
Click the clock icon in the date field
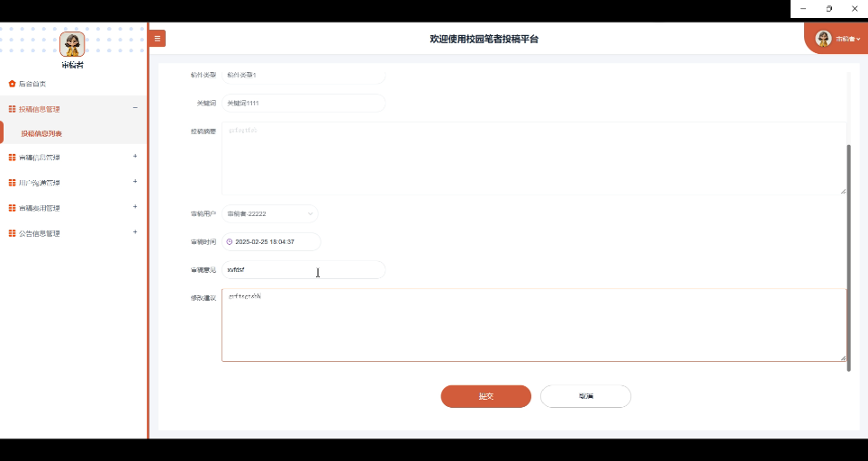230,242
